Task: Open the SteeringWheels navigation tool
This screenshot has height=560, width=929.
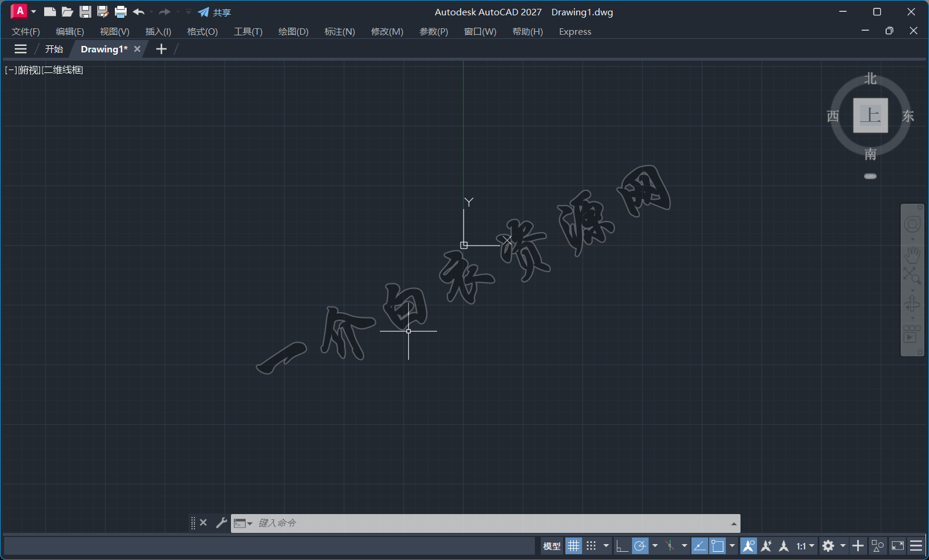Action: click(x=912, y=224)
